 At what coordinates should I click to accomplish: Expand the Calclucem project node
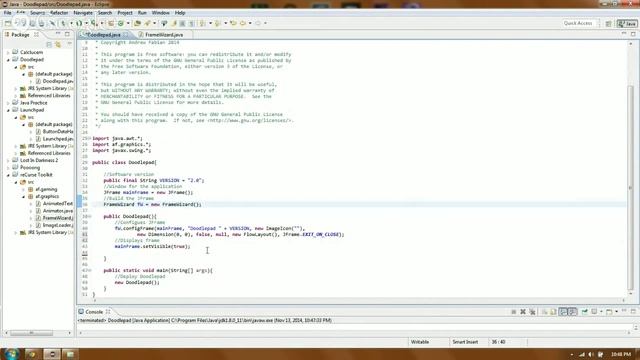tap(8, 52)
